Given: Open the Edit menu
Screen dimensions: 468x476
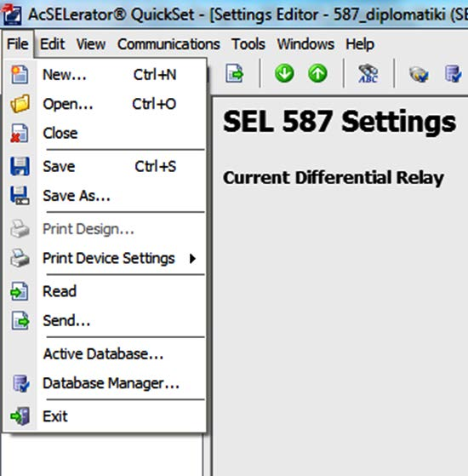Looking at the screenshot, I should pyautogui.click(x=53, y=44).
